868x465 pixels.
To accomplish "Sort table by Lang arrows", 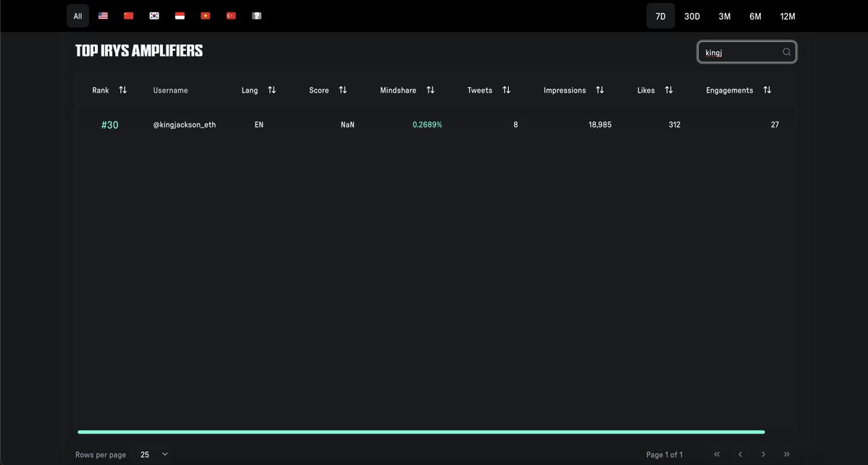I will point(271,90).
